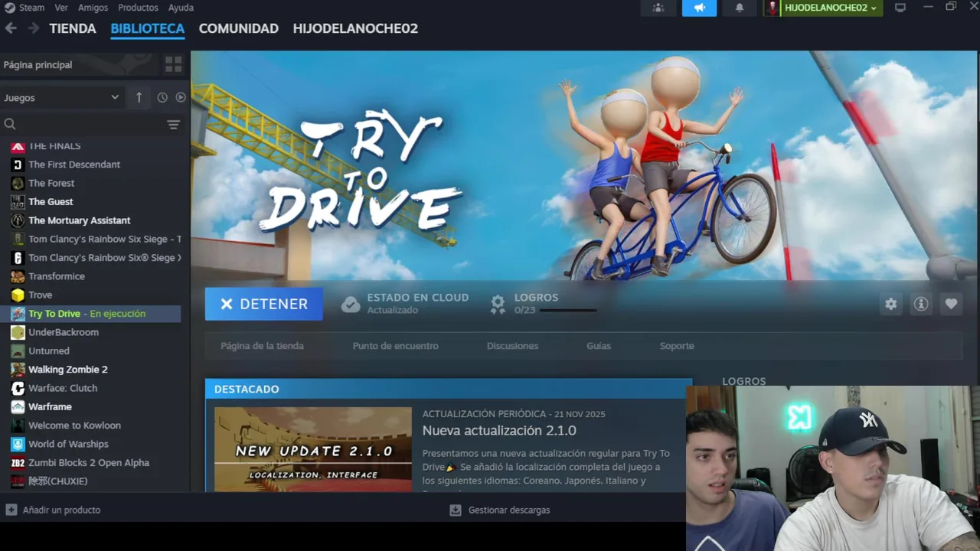This screenshot has width=980, height=551.
Task: Click the cloud status icon
Action: [351, 304]
